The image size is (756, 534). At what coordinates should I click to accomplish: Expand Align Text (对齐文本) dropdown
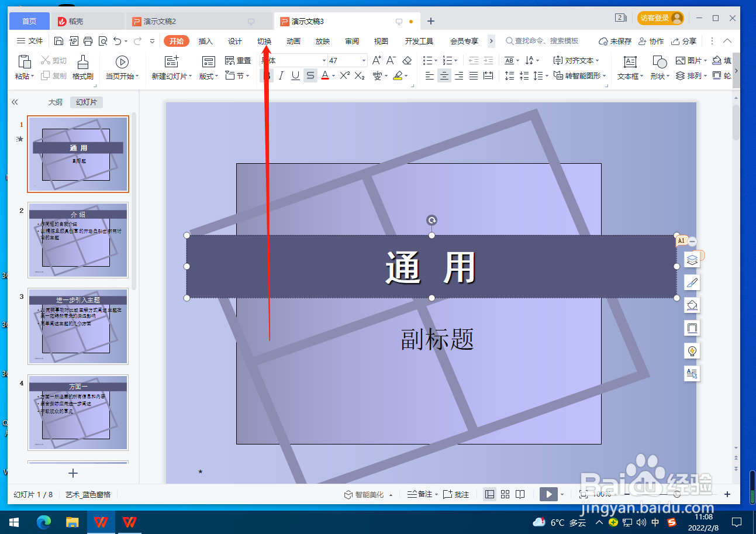pos(576,60)
